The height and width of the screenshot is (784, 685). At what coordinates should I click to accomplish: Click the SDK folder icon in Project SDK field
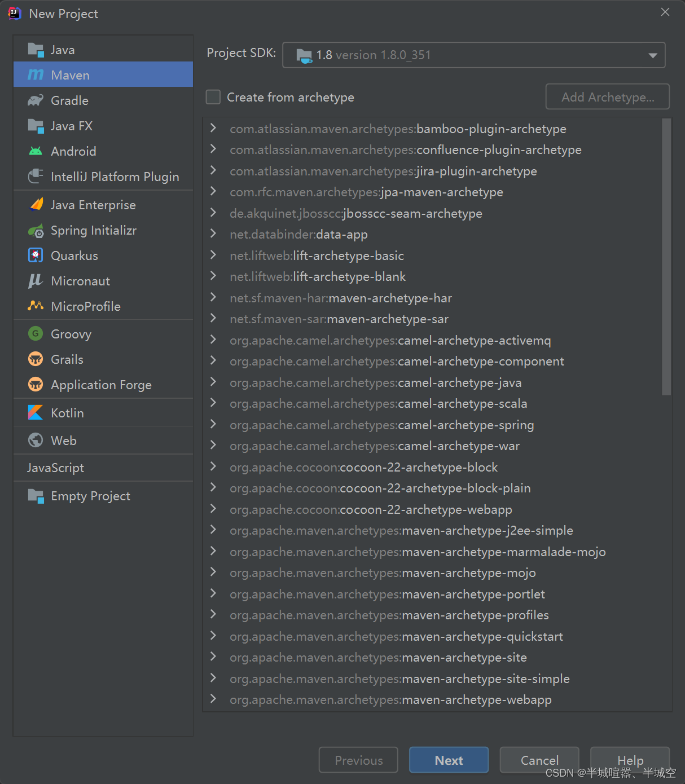click(304, 55)
